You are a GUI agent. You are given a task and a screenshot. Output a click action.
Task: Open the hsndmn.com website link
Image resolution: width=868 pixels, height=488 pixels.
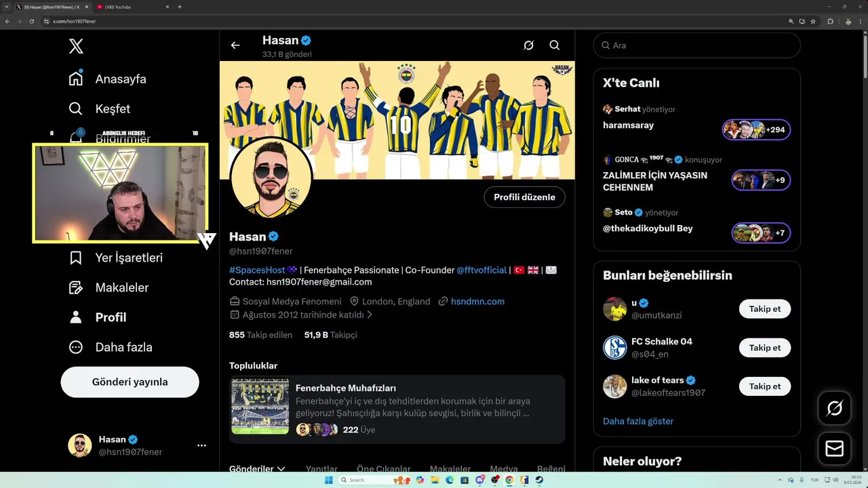(477, 301)
